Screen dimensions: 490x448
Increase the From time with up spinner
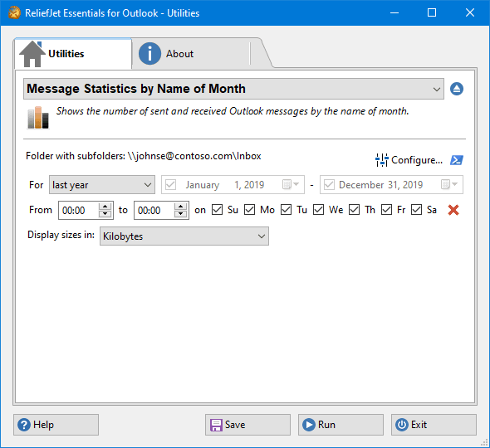coord(105,207)
